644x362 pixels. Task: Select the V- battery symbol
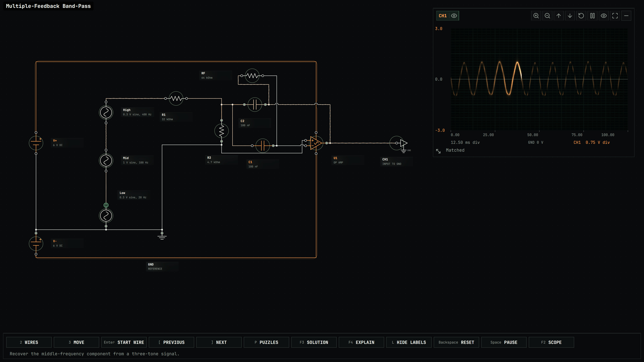[x=36, y=244]
